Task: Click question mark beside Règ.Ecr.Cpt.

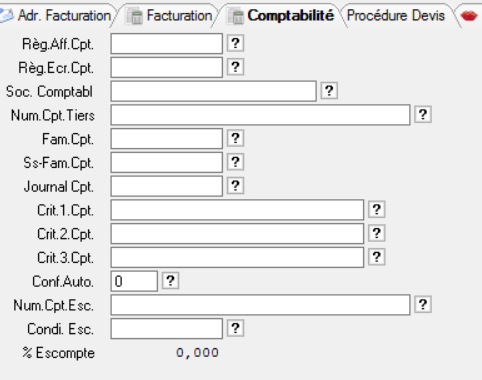Action: pyautogui.click(x=235, y=67)
